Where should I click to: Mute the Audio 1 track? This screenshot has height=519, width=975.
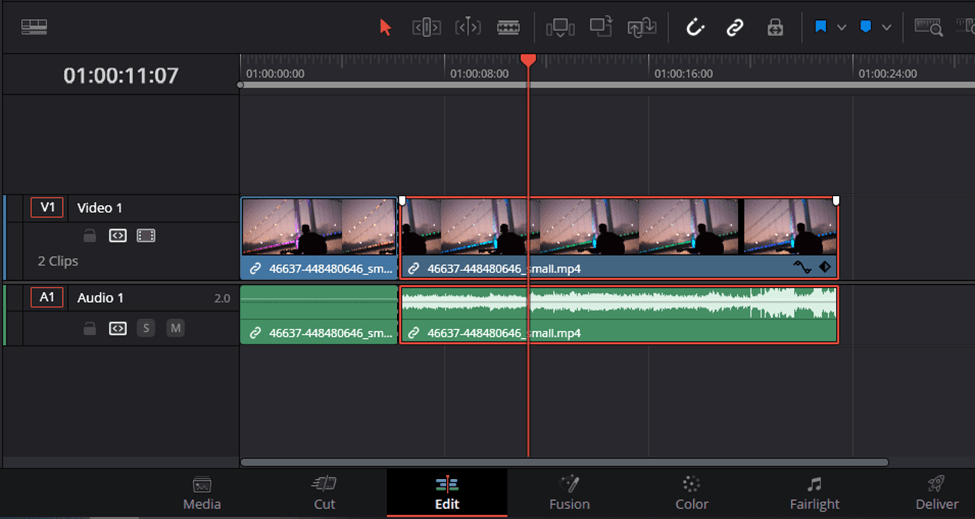click(x=175, y=328)
